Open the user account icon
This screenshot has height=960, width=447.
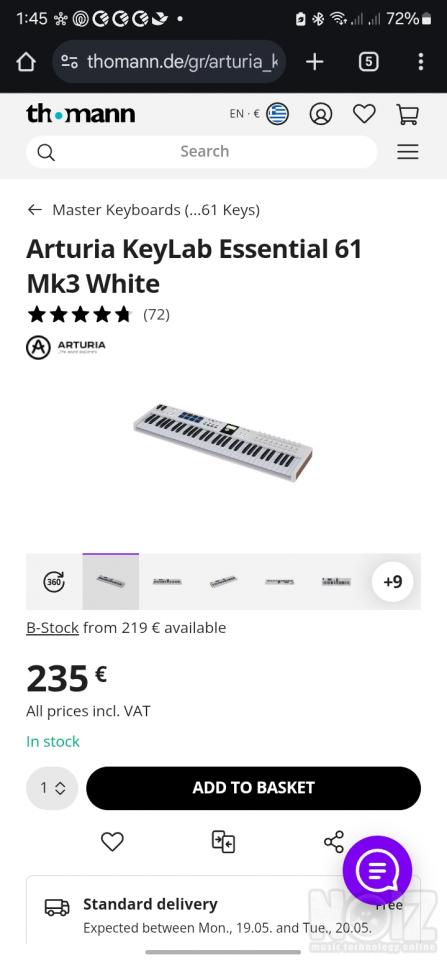(x=320, y=114)
